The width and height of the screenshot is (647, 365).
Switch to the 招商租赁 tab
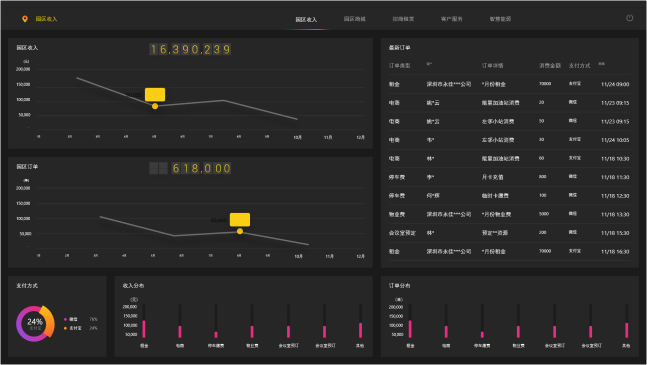point(403,19)
